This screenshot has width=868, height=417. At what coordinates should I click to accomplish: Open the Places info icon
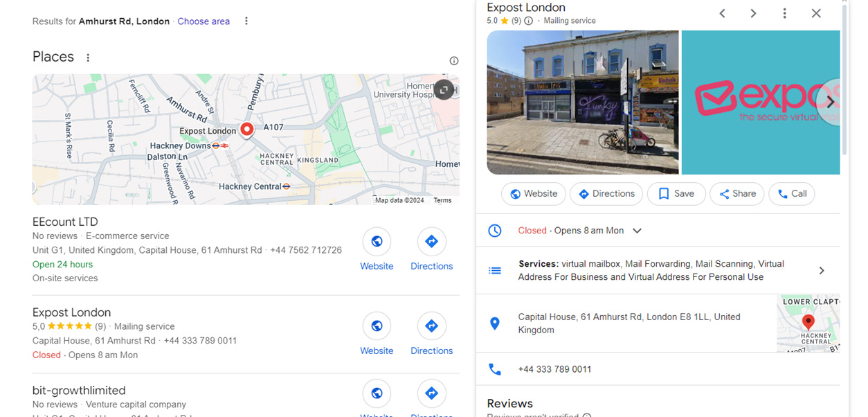[x=454, y=61]
